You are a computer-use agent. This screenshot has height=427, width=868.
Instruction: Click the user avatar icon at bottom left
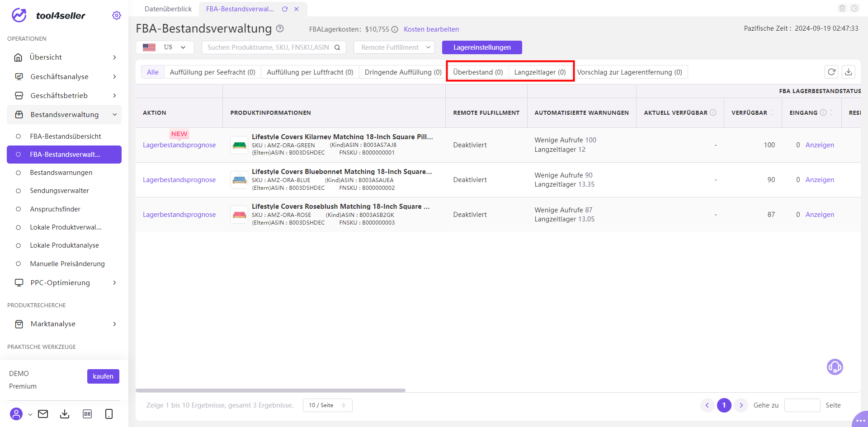pos(16,414)
